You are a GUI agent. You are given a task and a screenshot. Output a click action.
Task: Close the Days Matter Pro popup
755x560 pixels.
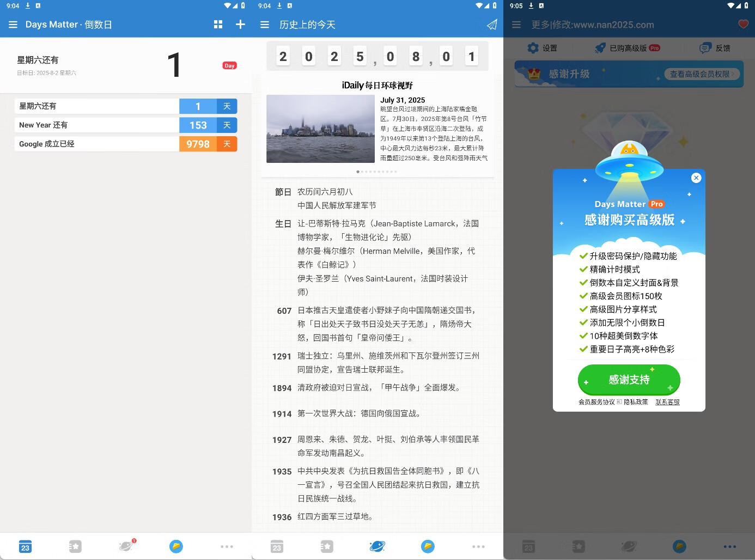point(696,178)
